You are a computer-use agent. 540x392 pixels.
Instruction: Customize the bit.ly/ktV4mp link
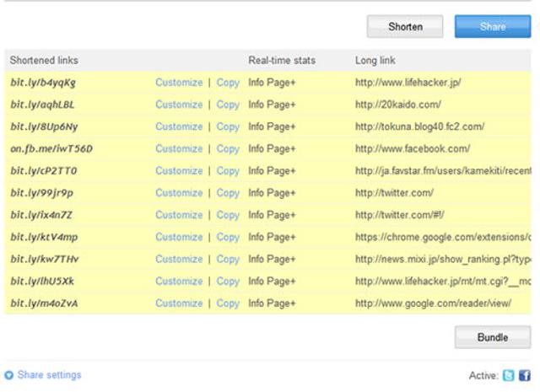point(179,237)
